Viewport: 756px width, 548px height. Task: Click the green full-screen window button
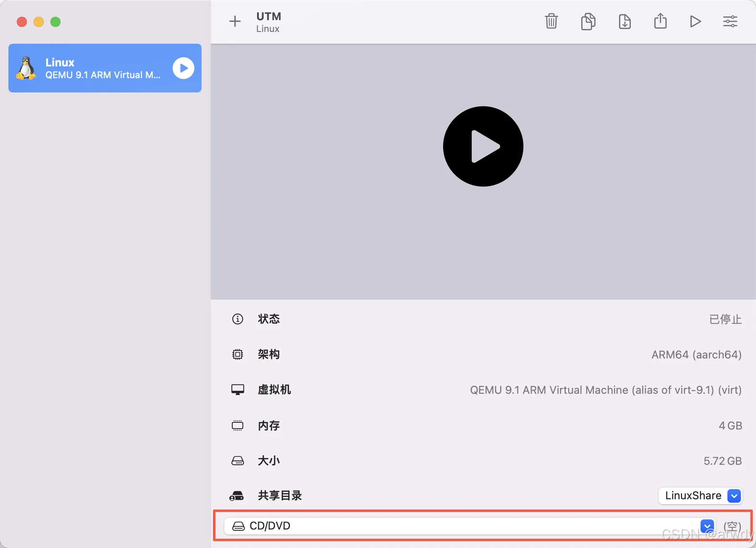[x=55, y=22]
